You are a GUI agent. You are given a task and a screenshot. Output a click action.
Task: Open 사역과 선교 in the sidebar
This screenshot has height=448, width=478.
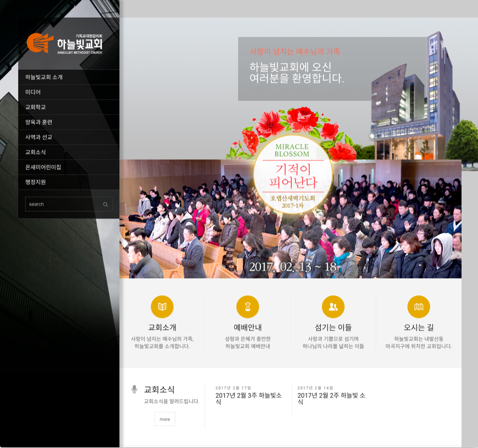pos(69,137)
